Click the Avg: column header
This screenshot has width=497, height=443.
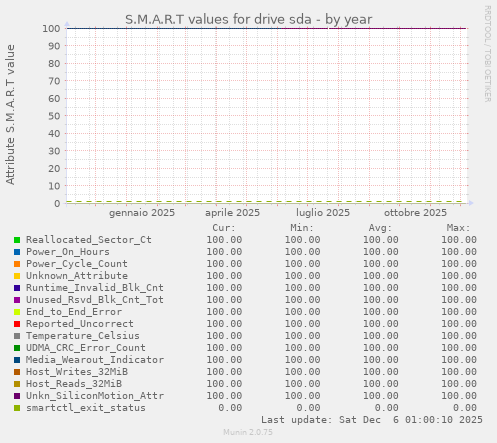380,228
